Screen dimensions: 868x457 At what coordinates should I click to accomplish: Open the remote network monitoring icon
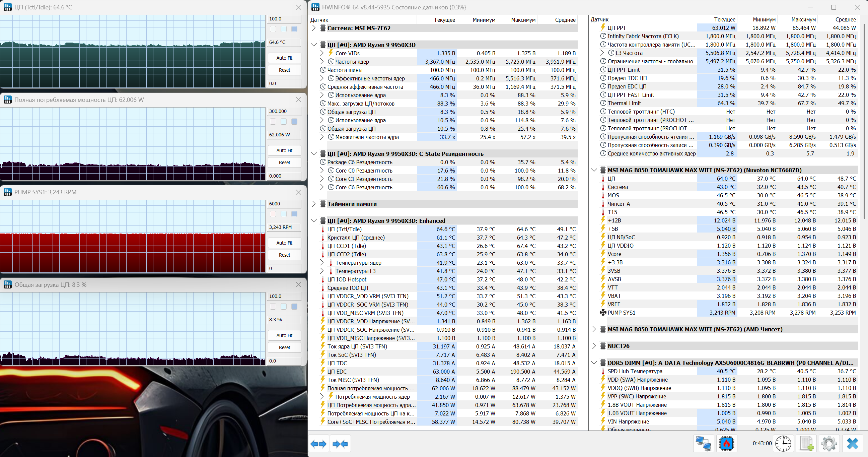tap(704, 444)
